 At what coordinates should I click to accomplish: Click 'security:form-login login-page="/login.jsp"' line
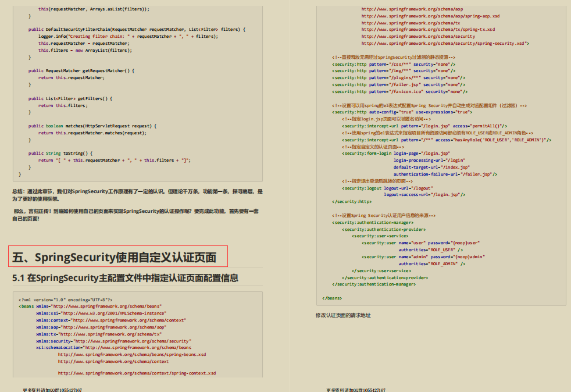(x=396, y=154)
